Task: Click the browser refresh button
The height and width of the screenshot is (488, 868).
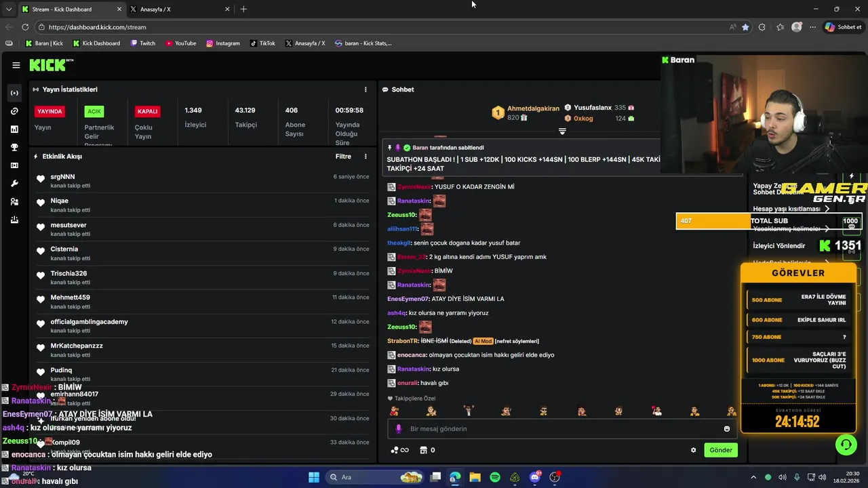Action: click(25, 27)
